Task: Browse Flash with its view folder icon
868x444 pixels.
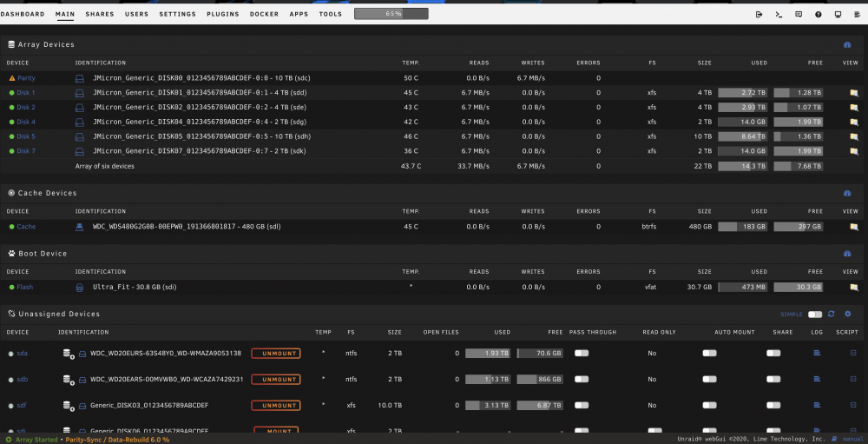Action: (x=853, y=287)
